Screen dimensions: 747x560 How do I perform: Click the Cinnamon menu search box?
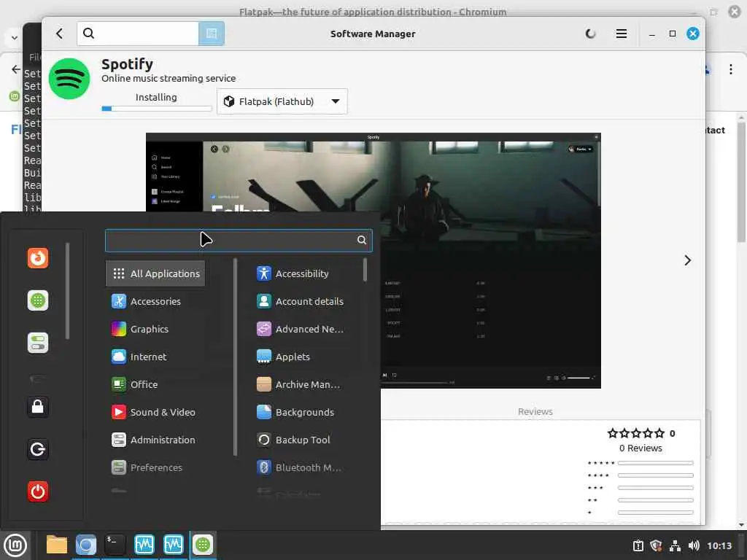point(239,241)
